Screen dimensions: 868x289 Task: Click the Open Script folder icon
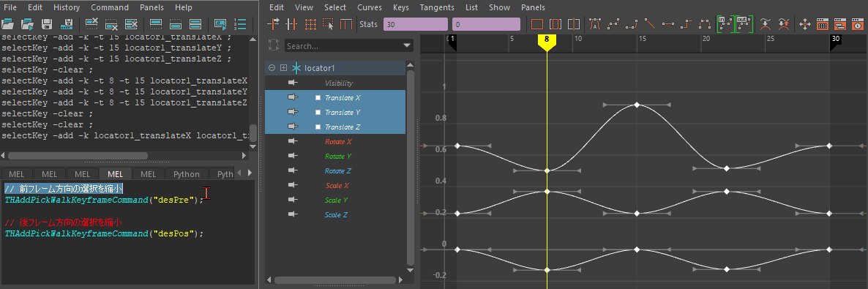click(7, 24)
